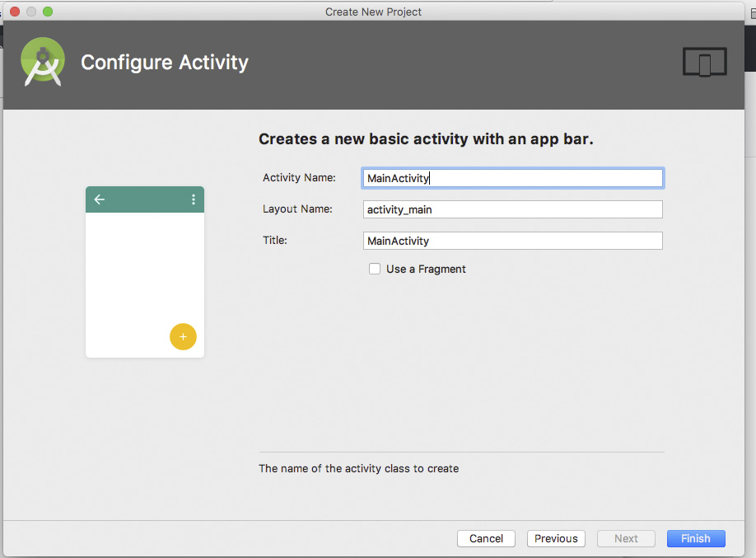The height and width of the screenshot is (558, 756).
Task: Click the Create New Project window title
Action: (373, 12)
